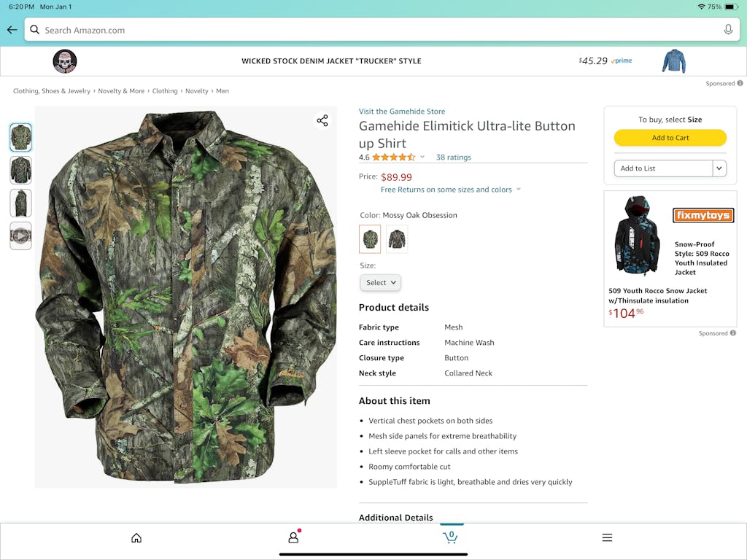Tap the back arrow icon
This screenshot has height=560, width=747.
point(12,30)
